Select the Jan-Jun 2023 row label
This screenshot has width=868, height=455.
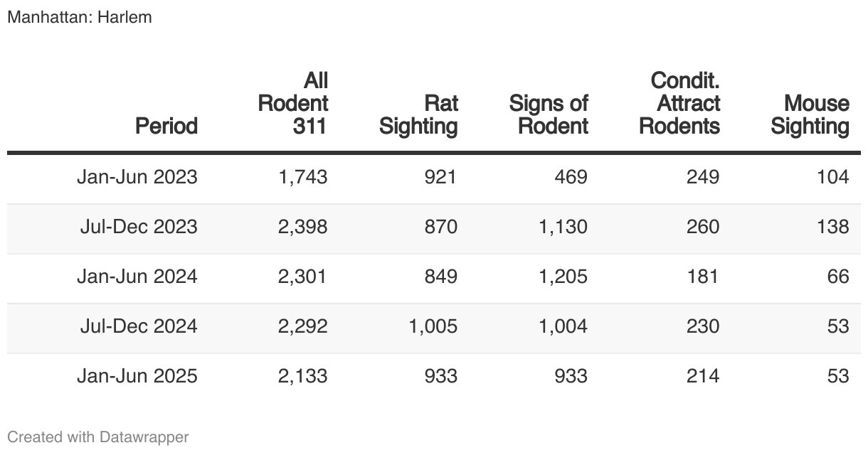click(x=137, y=176)
